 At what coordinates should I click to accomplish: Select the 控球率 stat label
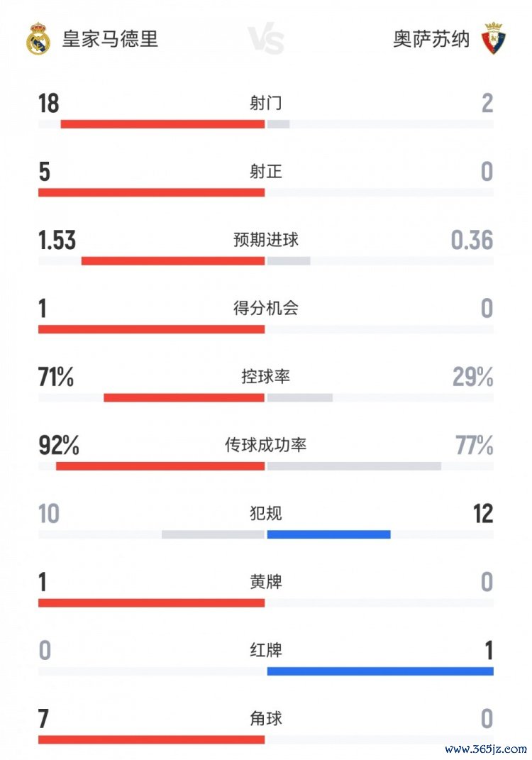pos(266,377)
